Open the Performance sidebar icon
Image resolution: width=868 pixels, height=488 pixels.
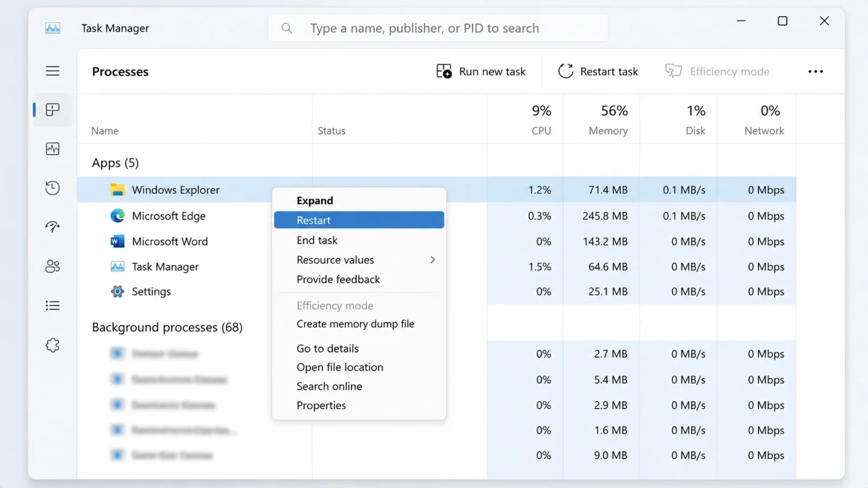[x=53, y=149]
